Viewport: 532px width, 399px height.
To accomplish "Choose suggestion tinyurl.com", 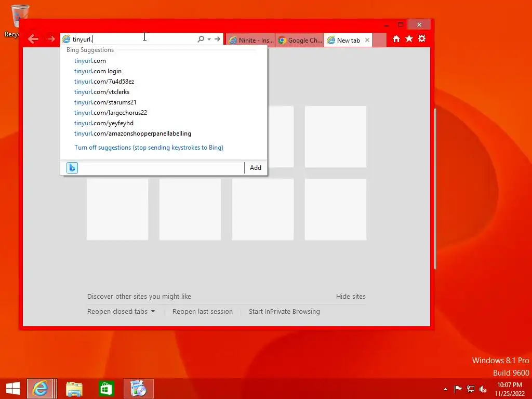I will [90, 61].
